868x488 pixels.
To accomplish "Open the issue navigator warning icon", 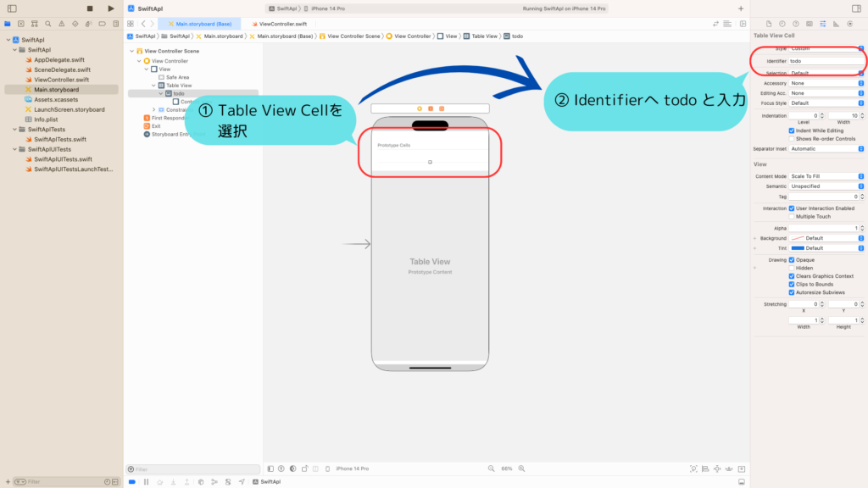I will click(61, 24).
